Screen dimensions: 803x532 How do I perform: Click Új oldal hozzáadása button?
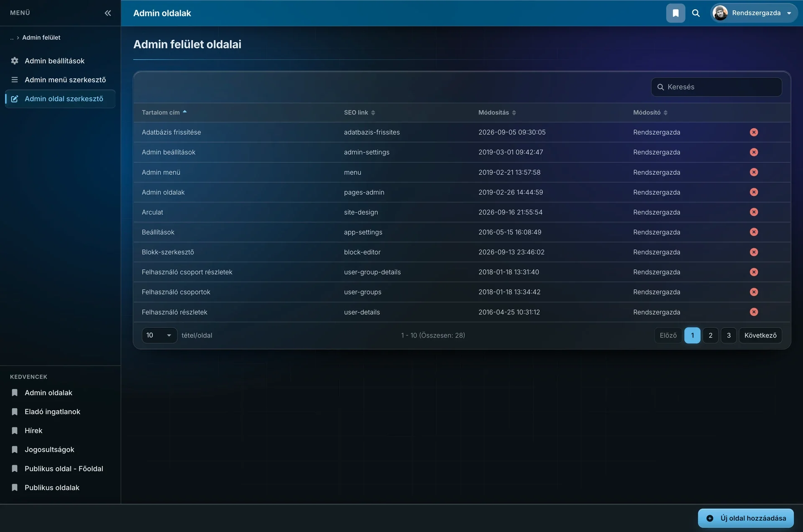coord(746,518)
